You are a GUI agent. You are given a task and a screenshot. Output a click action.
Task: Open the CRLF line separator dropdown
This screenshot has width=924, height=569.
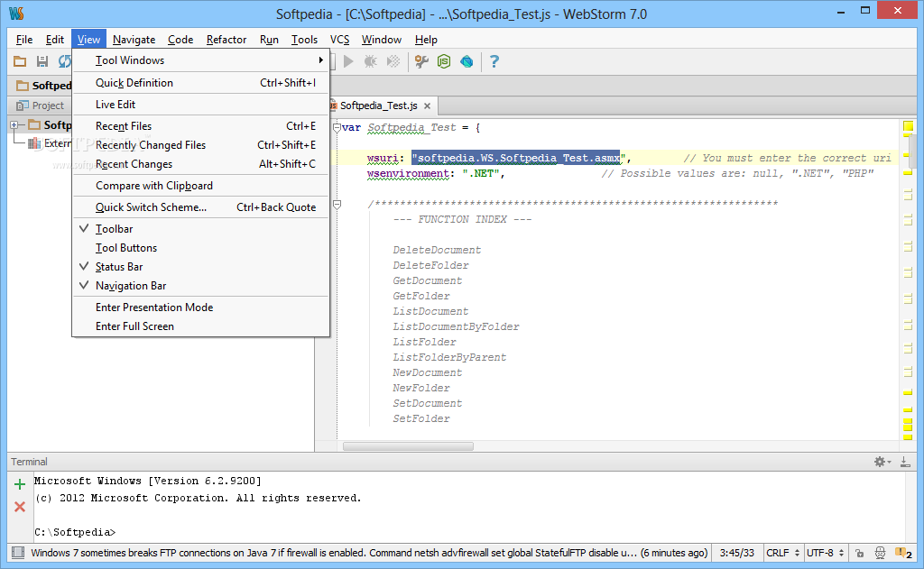coord(782,553)
